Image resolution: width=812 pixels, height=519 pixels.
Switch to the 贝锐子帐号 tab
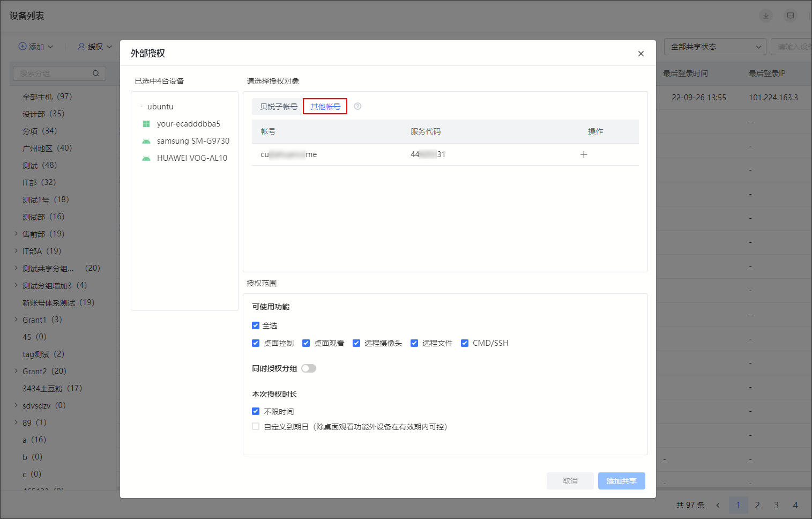pos(278,107)
